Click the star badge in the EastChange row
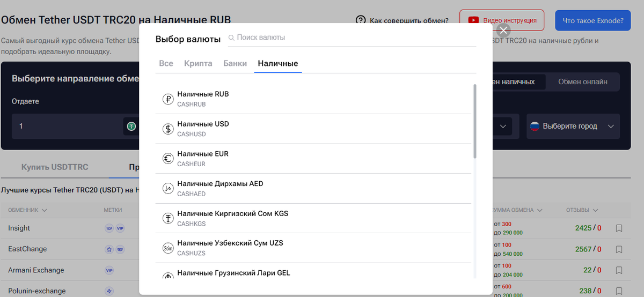The width and height of the screenshot is (644, 297). click(x=109, y=249)
